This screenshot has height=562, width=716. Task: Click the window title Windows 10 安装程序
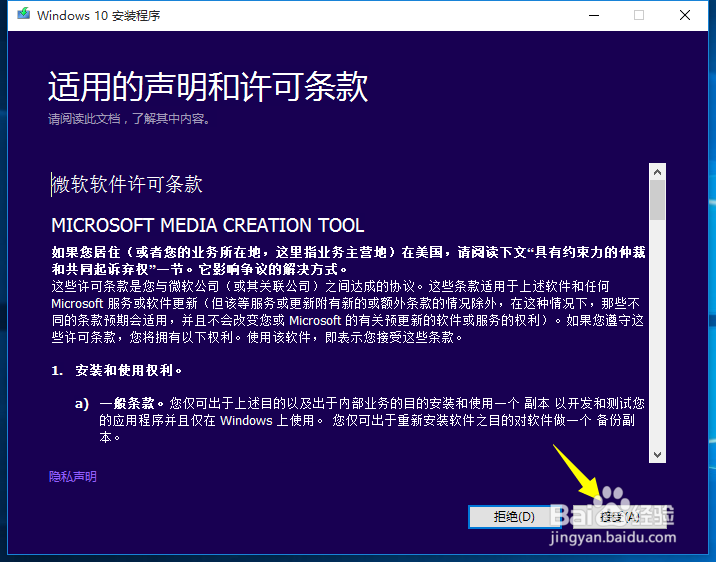click(x=99, y=15)
